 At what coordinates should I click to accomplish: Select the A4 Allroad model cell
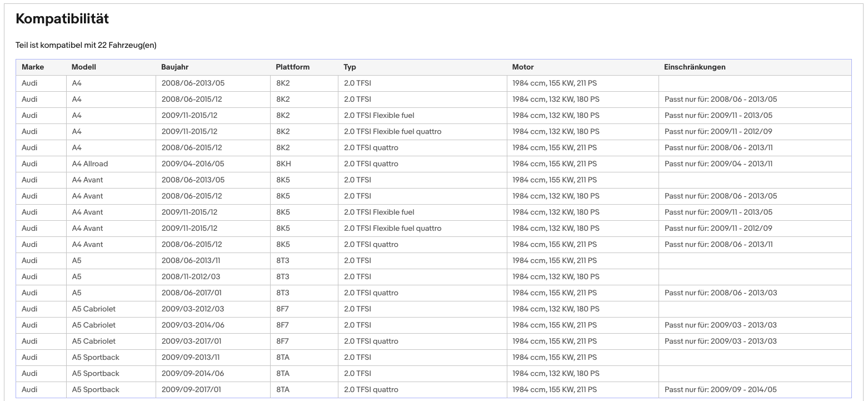pyautogui.click(x=90, y=164)
